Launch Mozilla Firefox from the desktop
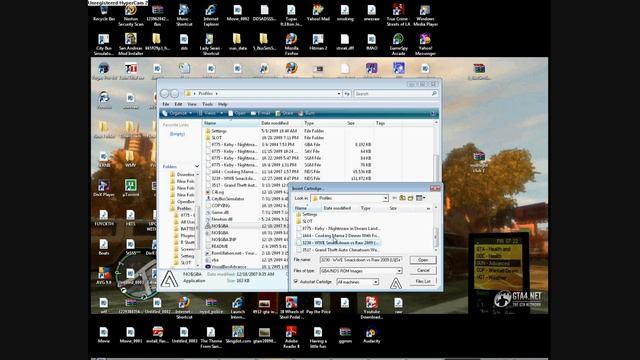The image size is (640, 360). [x=291, y=45]
